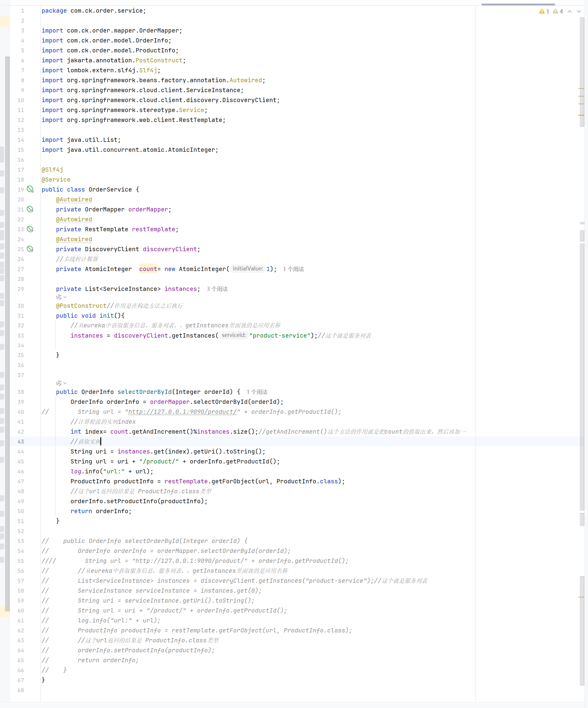Click the http://127.0.0.1:9090/product/ URL in comment
The image size is (588, 708).
[183, 412]
